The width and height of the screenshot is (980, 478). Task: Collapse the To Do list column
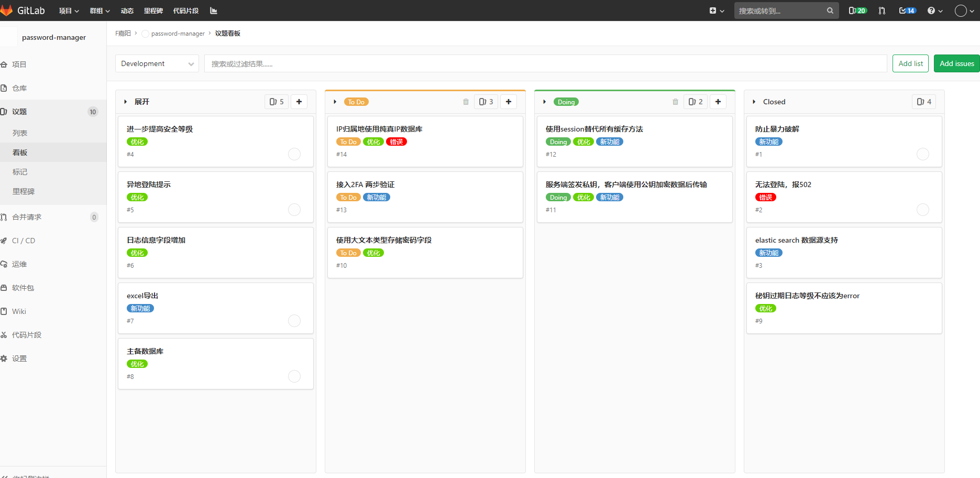pos(335,102)
